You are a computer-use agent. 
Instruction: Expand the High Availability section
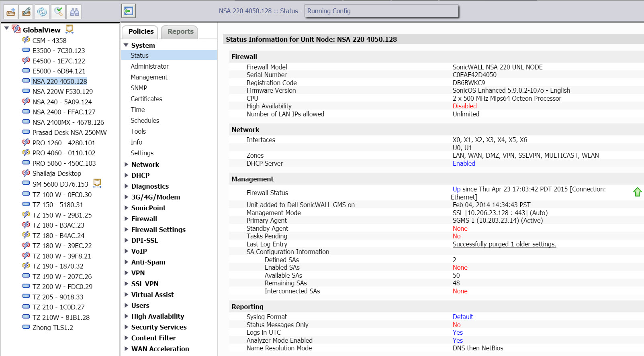[126, 316]
